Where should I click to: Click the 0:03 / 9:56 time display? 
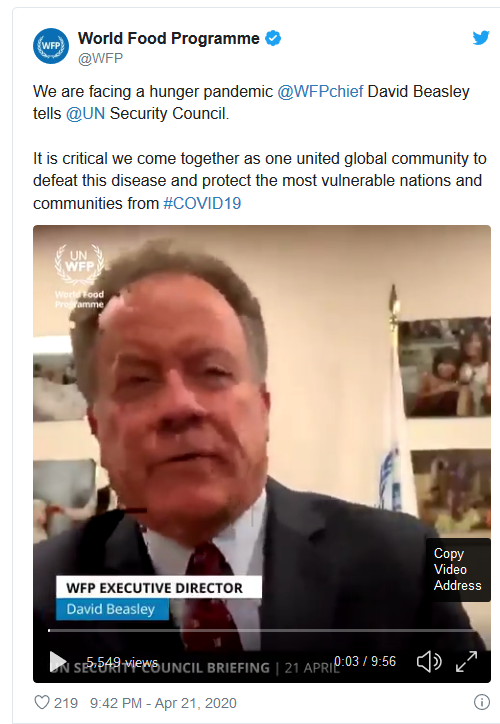[x=365, y=661]
